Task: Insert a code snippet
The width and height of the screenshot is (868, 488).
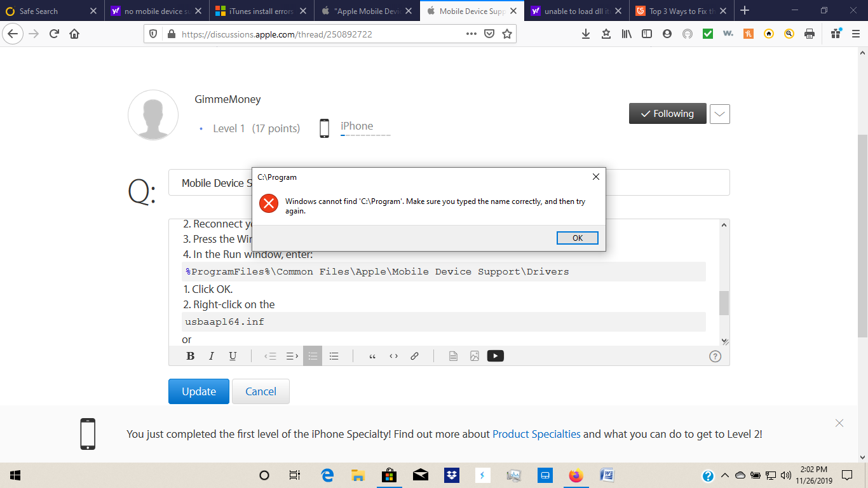Action: (393, 356)
